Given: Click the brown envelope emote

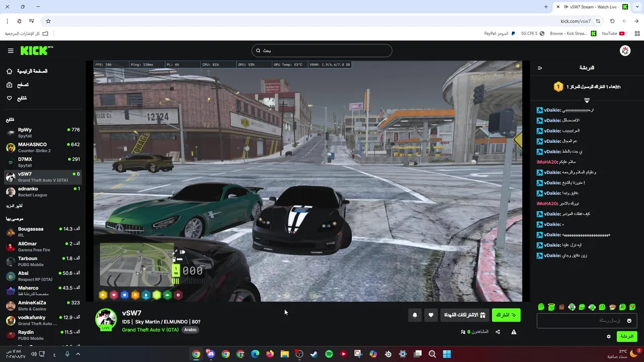Looking at the screenshot, I should pos(561,307).
